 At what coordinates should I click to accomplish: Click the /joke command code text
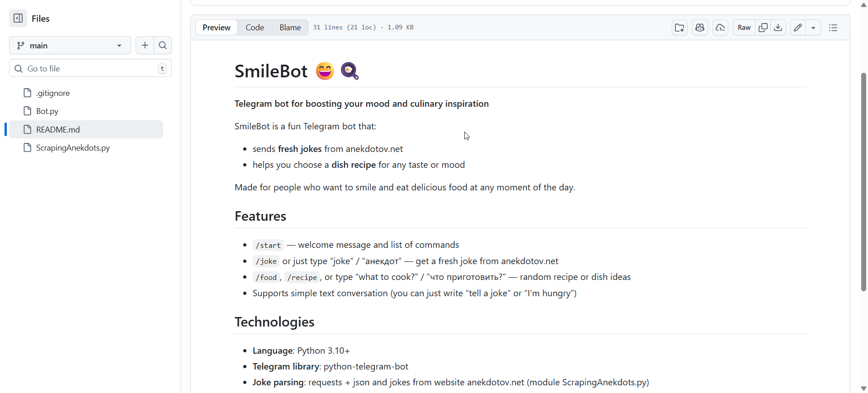pyautogui.click(x=266, y=261)
